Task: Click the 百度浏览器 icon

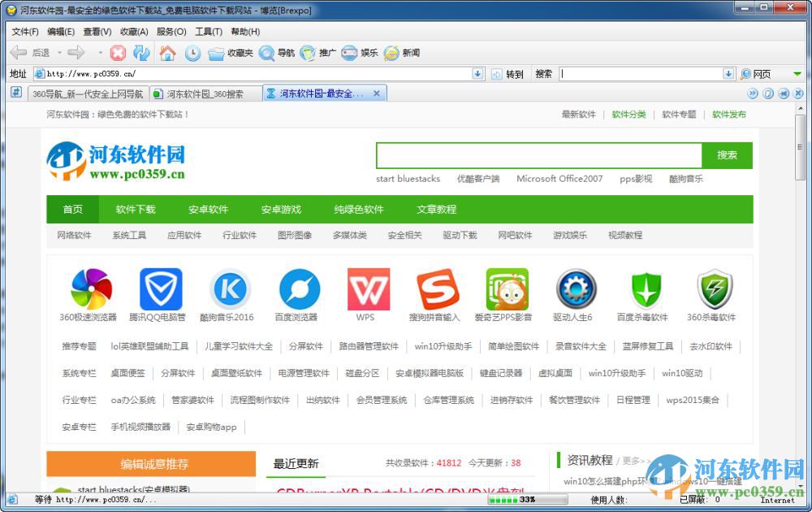Action: 299,289
